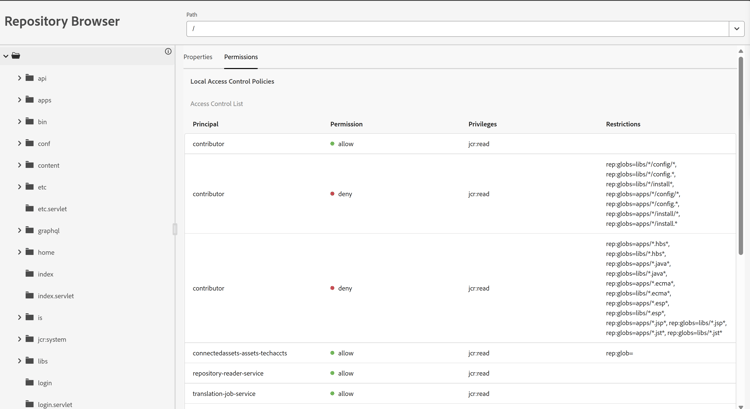The image size is (750, 409).
Task: Click the libs folder icon
Action: (30, 361)
